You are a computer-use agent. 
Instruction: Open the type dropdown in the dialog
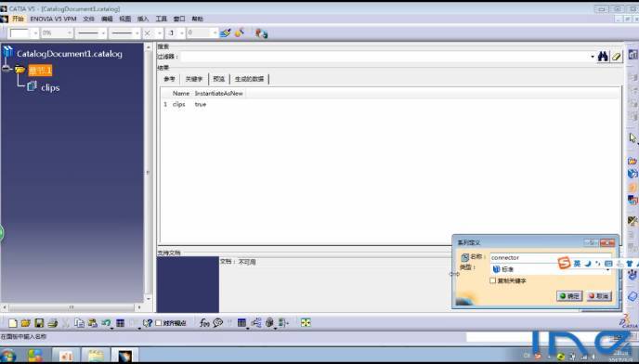click(x=608, y=269)
